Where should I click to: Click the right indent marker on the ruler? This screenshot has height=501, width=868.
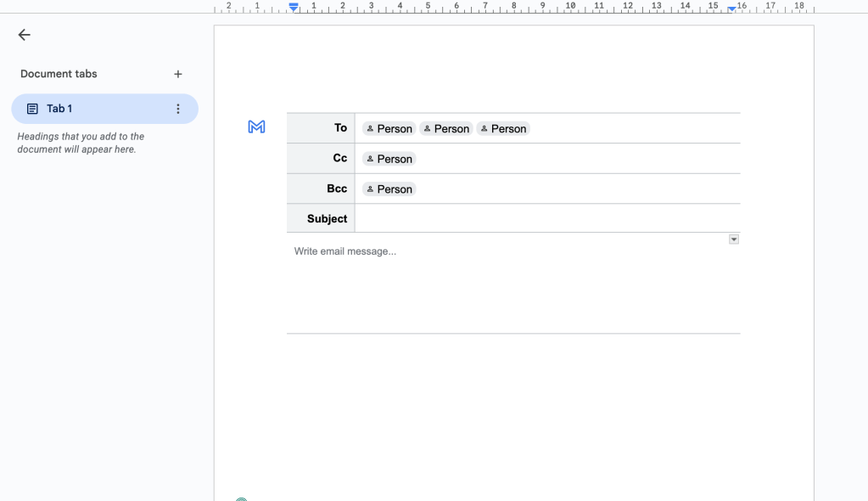click(731, 8)
